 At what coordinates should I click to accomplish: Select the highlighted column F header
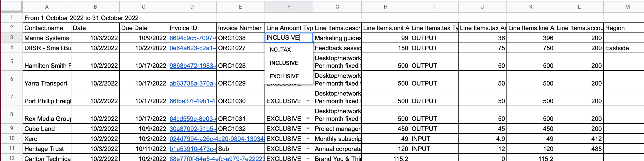(x=289, y=7)
